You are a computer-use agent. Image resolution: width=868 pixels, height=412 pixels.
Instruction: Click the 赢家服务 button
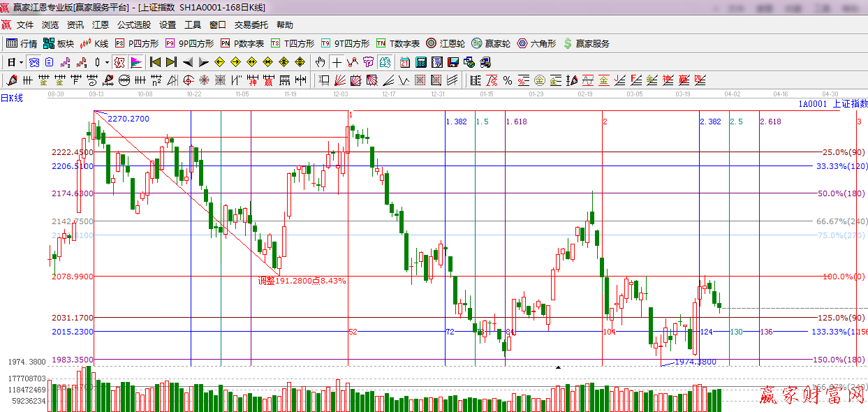(x=587, y=43)
